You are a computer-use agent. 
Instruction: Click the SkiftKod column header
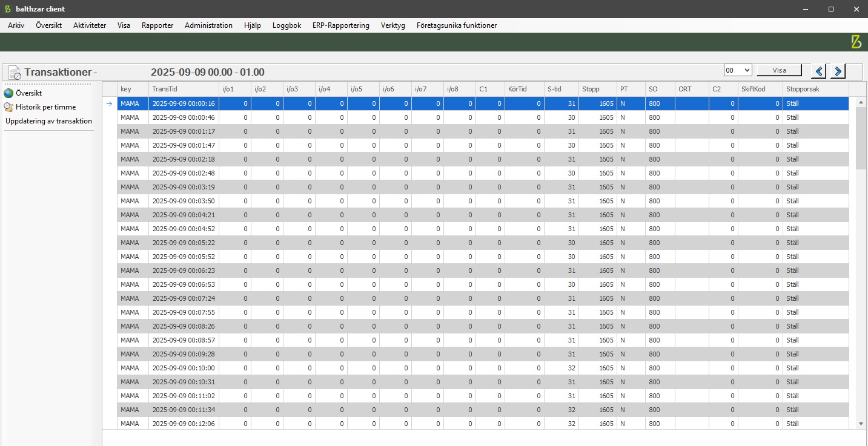pyautogui.click(x=760, y=89)
